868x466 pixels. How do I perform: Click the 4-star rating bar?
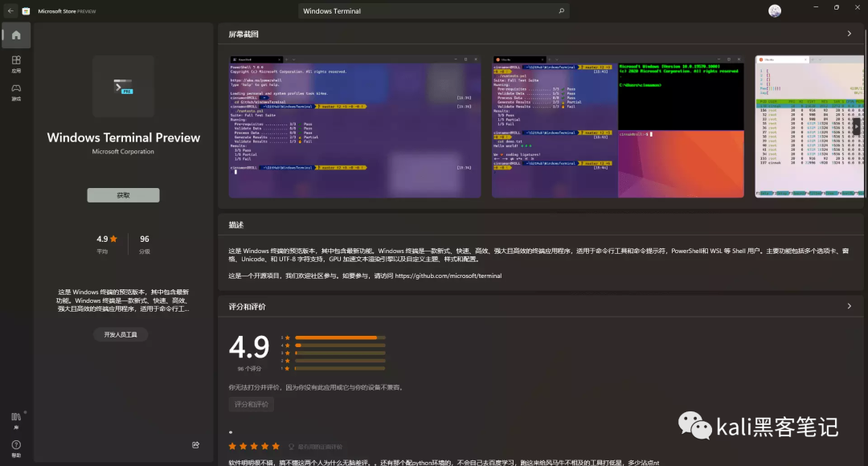(340, 345)
